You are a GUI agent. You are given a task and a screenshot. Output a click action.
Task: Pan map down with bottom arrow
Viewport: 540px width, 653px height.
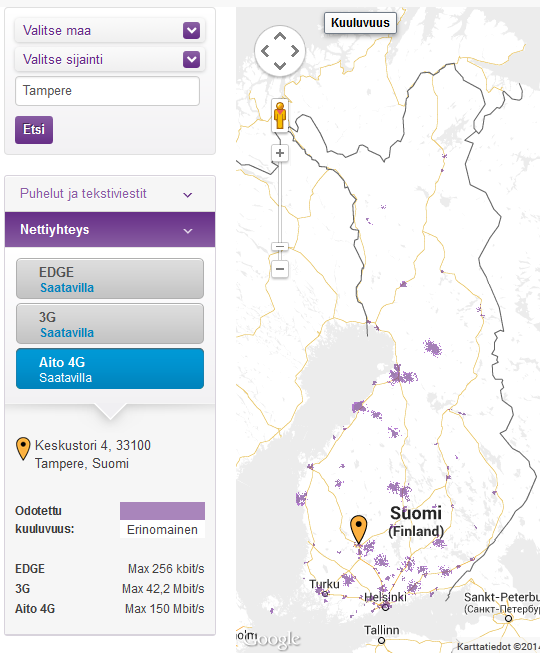click(280, 65)
